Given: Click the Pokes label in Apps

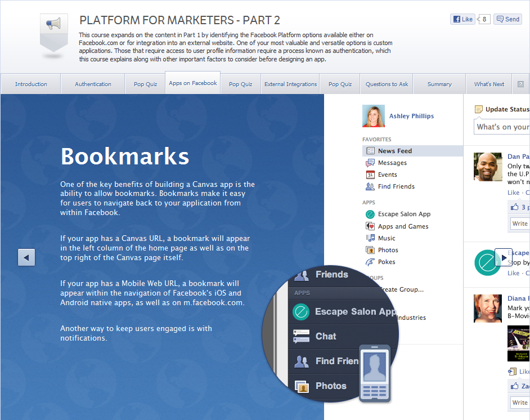Looking at the screenshot, I should [387, 262].
